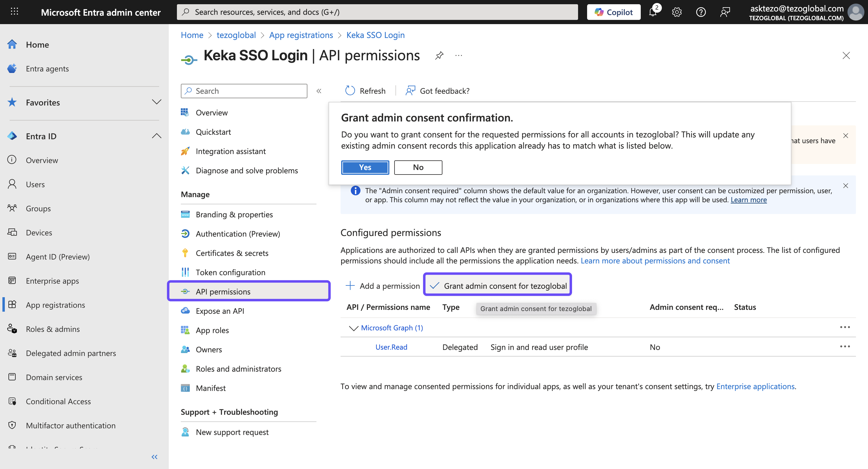Open portal settings gear icon
Screen dimensions: 868x469
pyautogui.click(x=677, y=12)
